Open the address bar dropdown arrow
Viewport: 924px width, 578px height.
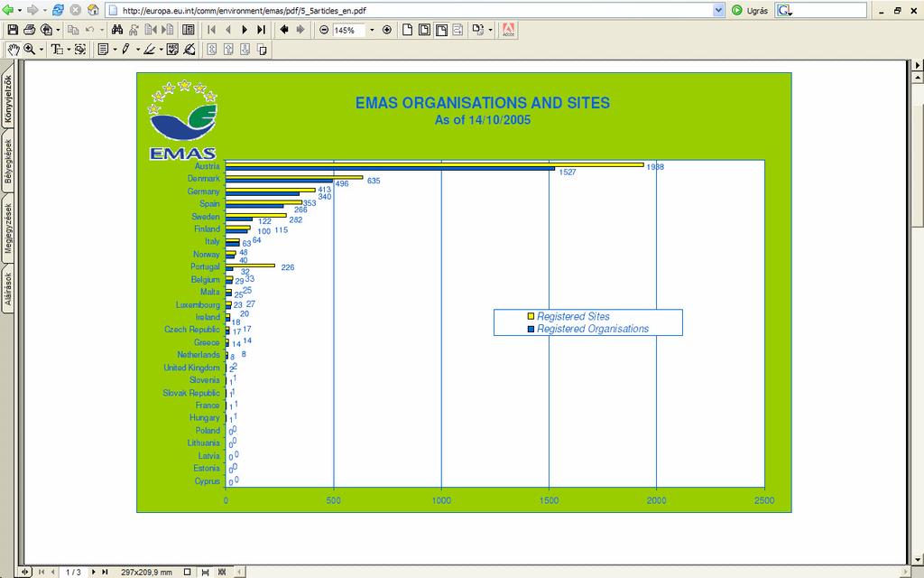pyautogui.click(x=718, y=10)
